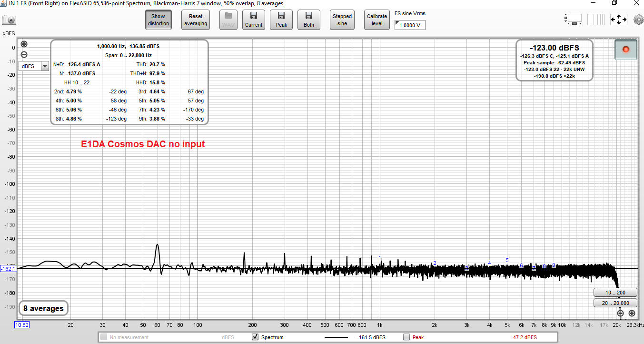
Task: Toggle graph scrollbars icon
Action: [x=574, y=20]
